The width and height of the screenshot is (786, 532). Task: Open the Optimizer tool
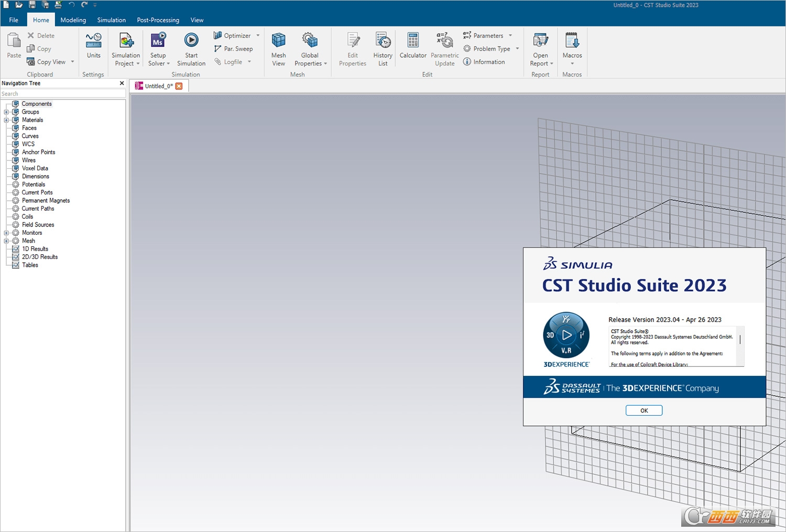(x=232, y=36)
